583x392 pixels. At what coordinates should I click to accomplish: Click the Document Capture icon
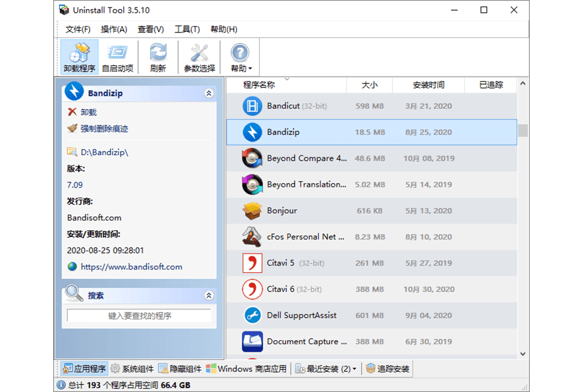(252, 342)
